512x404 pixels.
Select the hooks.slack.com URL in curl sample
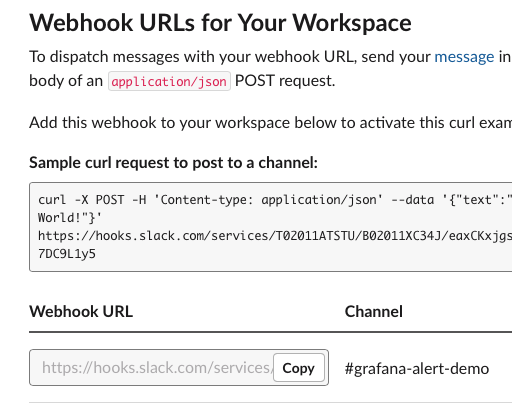(x=275, y=236)
